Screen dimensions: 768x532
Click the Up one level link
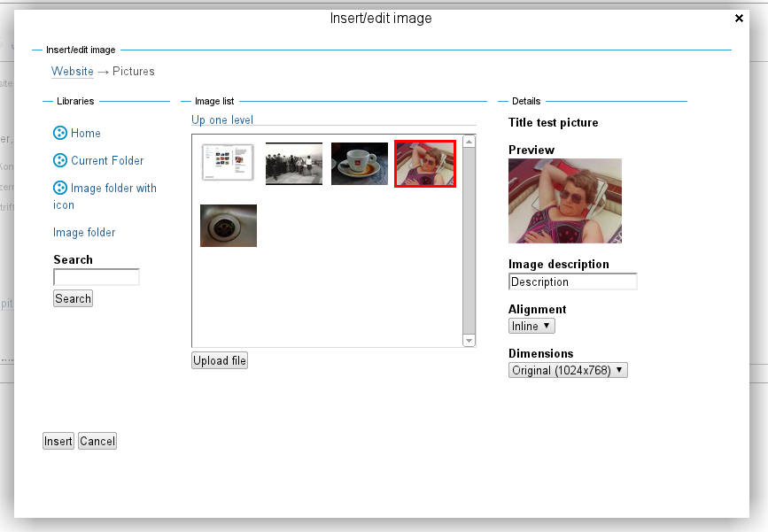222,120
